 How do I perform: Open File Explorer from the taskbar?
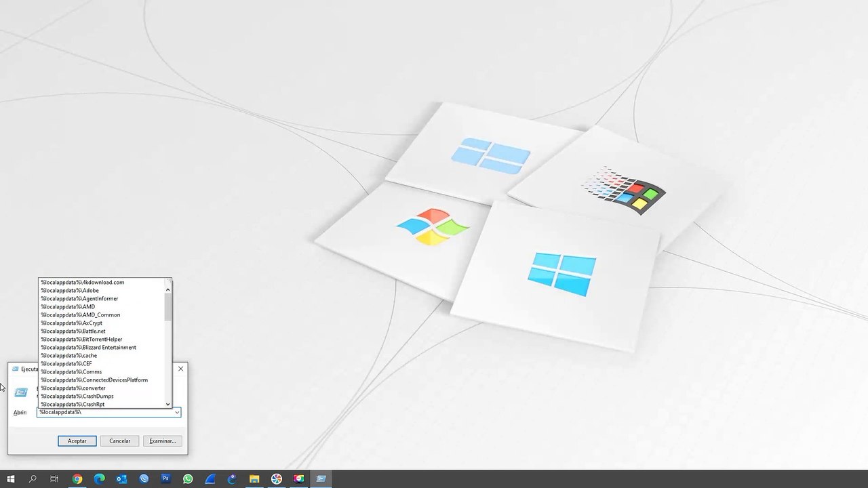pyautogui.click(x=254, y=479)
